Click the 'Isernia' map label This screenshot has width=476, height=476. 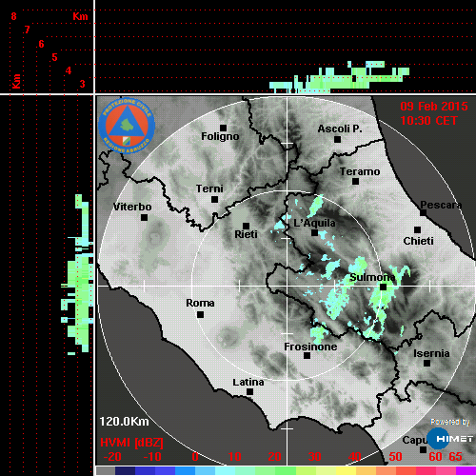(431, 353)
